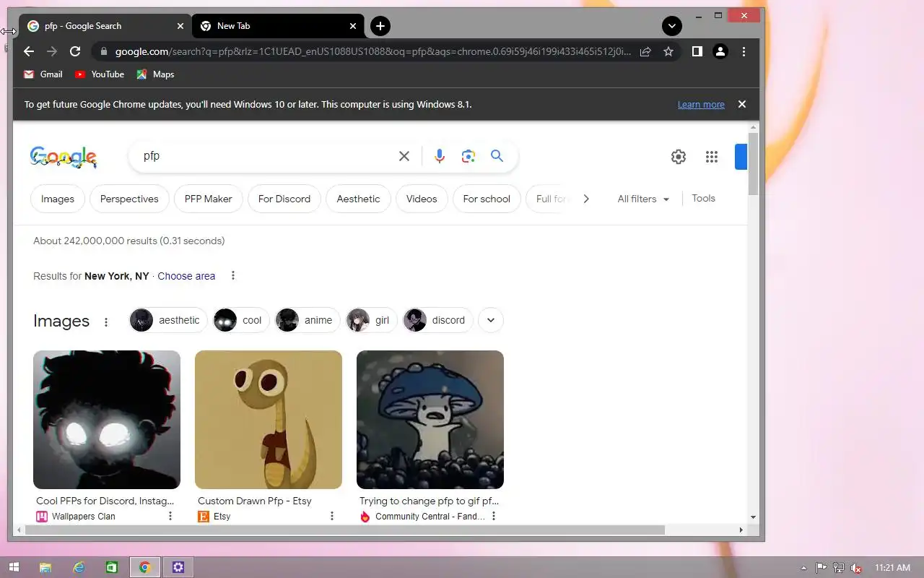Click the blue magnifier search icon
The height and width of the screenshot is (578, 924).
coord(497,156)
